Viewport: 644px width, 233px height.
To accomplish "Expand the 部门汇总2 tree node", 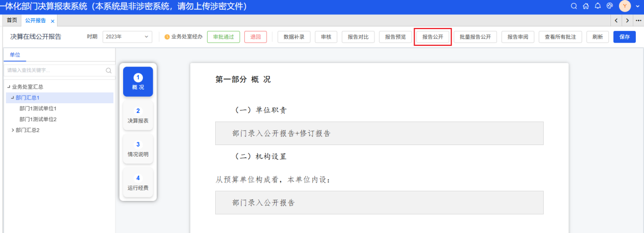I will [x=13, y=130].
